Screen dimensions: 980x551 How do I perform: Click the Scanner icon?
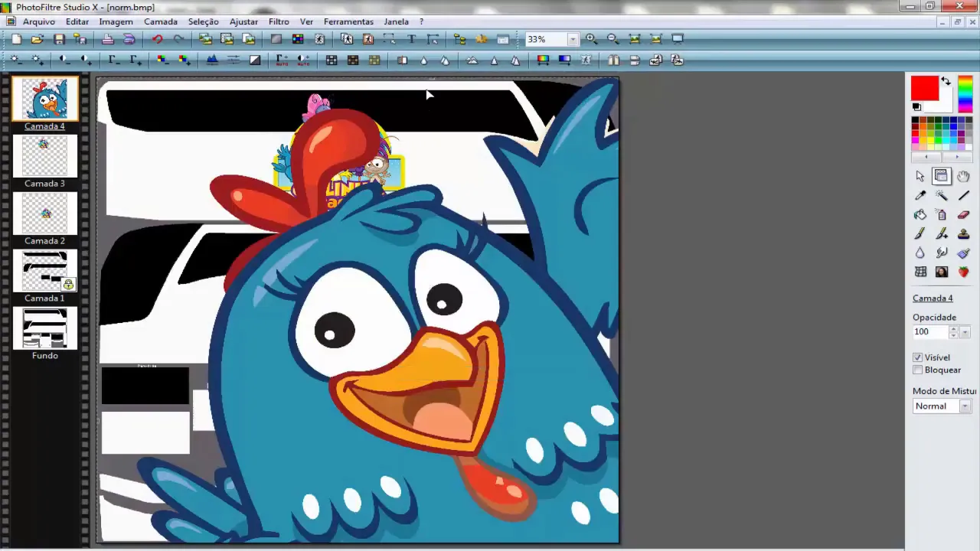click(129, 39)
